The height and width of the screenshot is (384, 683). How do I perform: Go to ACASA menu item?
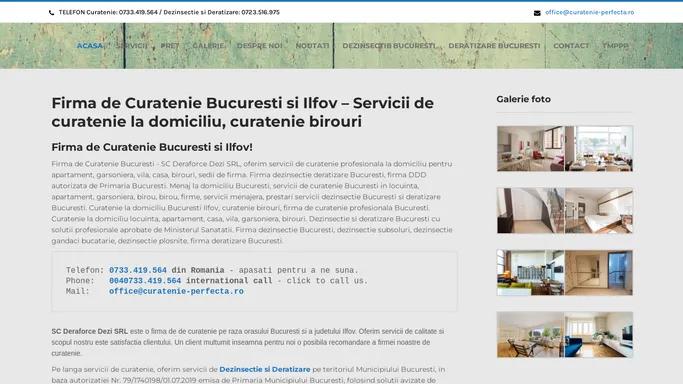[x=90, y=46]
